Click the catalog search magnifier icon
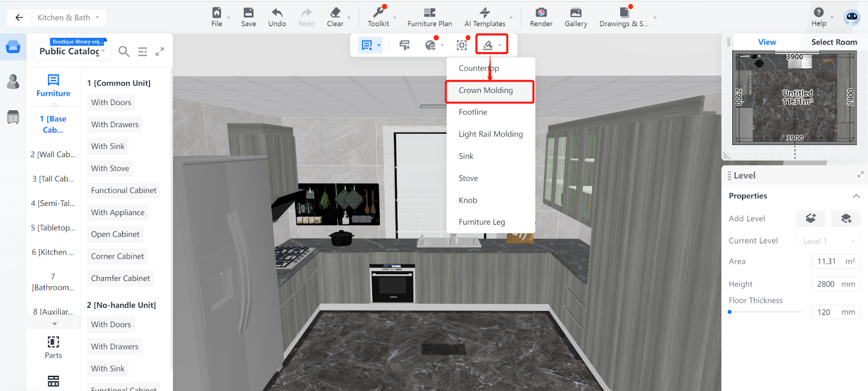This screenshot has height=391, width=868. pos(124,52)
